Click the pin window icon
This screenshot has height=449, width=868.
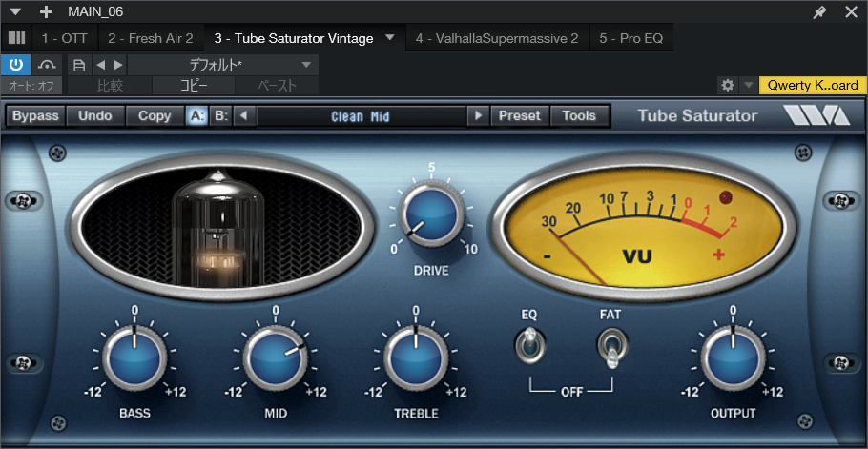click(x=819, y=12)
